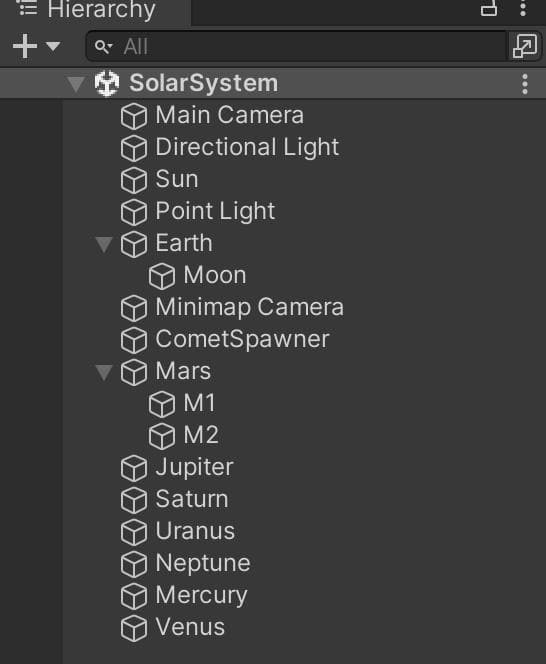Select the Hierarchy tab

[x=89, y=9]
